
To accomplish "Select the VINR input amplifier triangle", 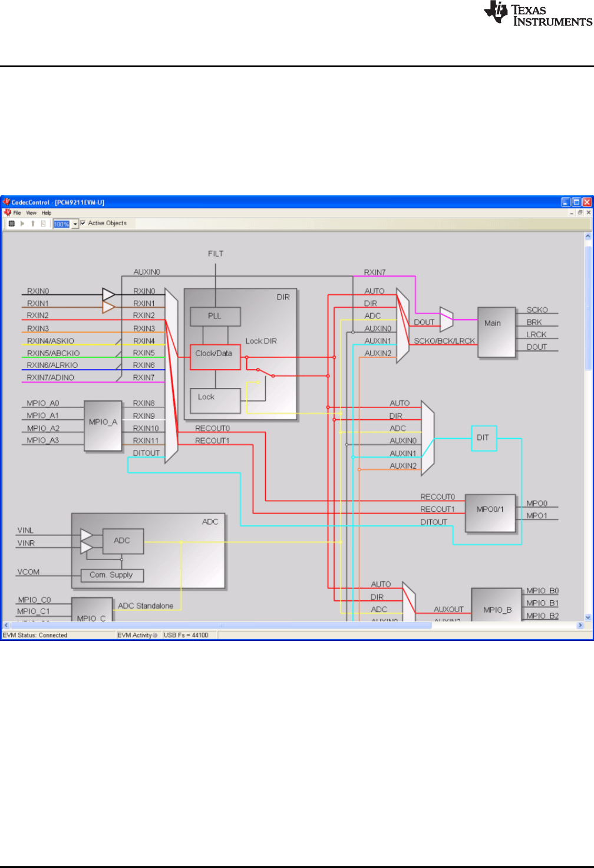I will [87, 548].
